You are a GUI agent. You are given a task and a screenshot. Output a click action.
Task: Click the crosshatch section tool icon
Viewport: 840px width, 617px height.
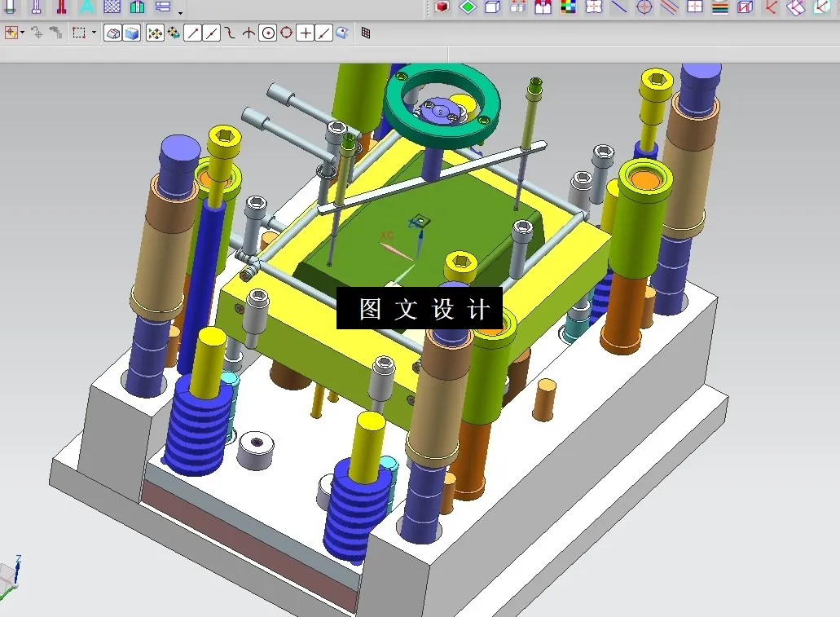[112, 9]
